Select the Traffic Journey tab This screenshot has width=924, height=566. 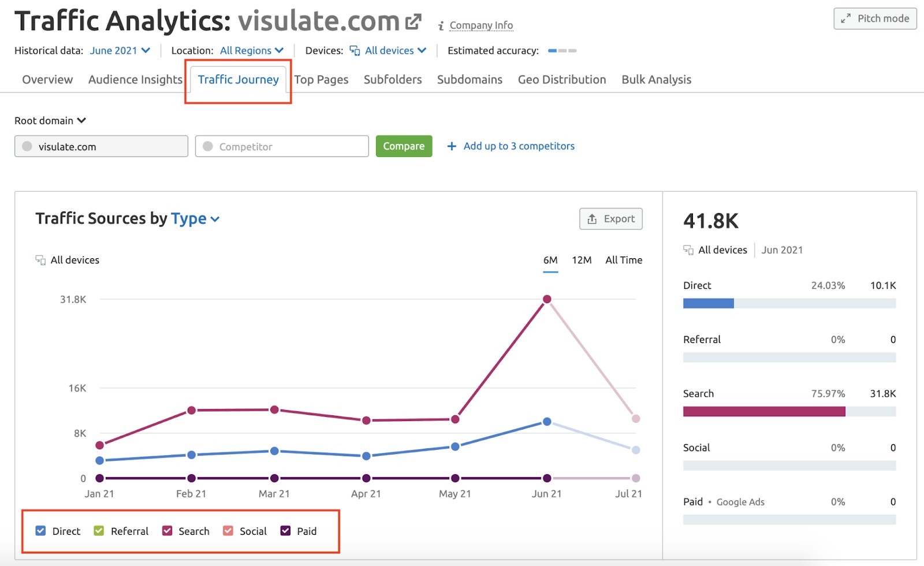(x=239, y=80)
